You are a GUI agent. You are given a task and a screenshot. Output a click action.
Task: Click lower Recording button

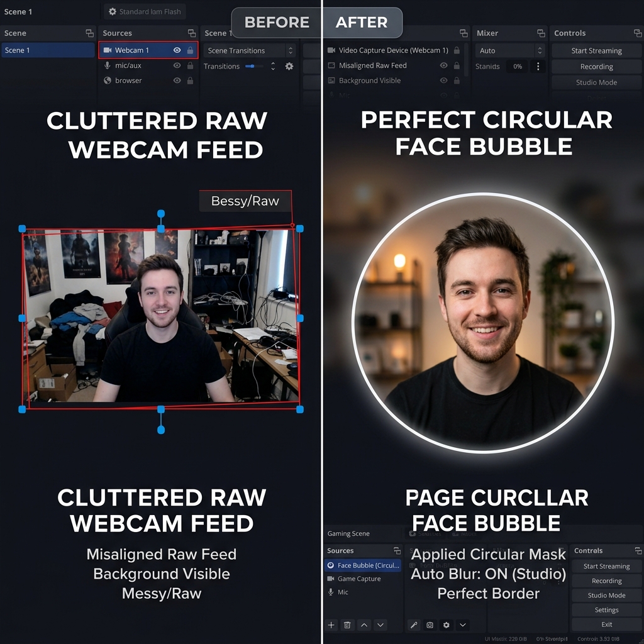tap(607, 580)
